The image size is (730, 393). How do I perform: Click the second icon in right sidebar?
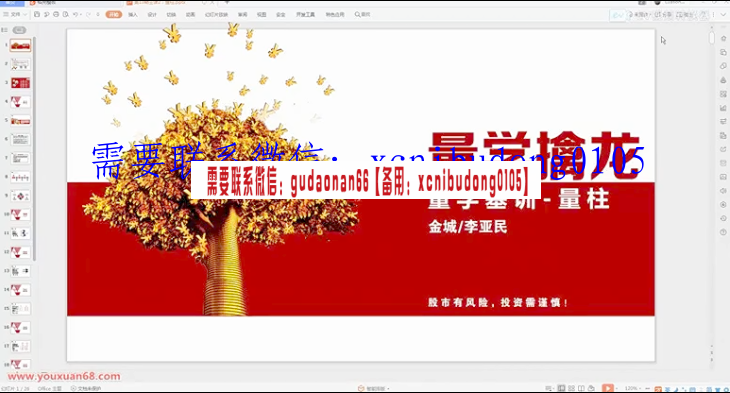point(723,52)
